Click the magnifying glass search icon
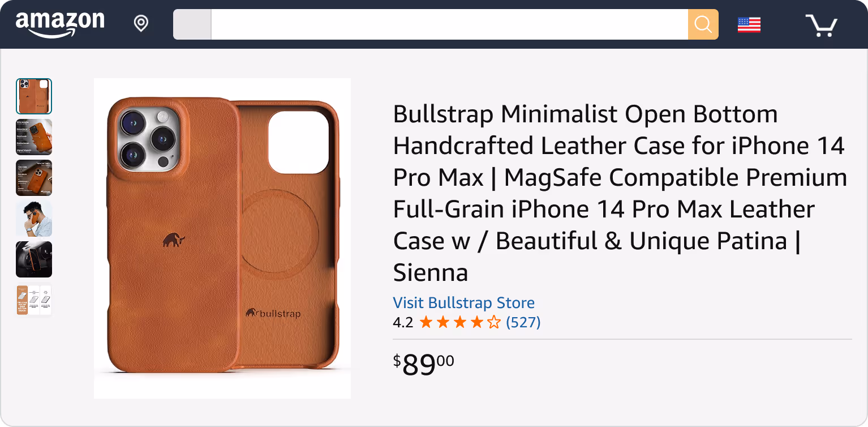The width and height of the screenshot is (868, 427). coord(703,24)
